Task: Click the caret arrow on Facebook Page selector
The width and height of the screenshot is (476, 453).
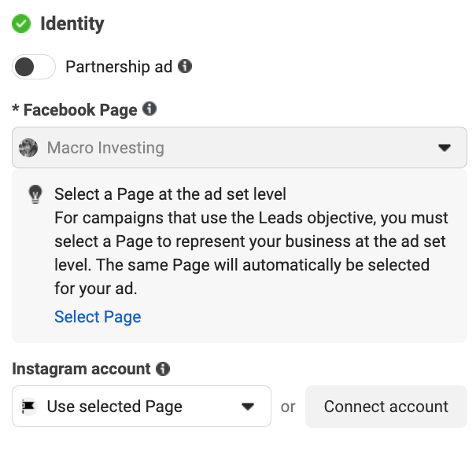Action: click(444, 147)
